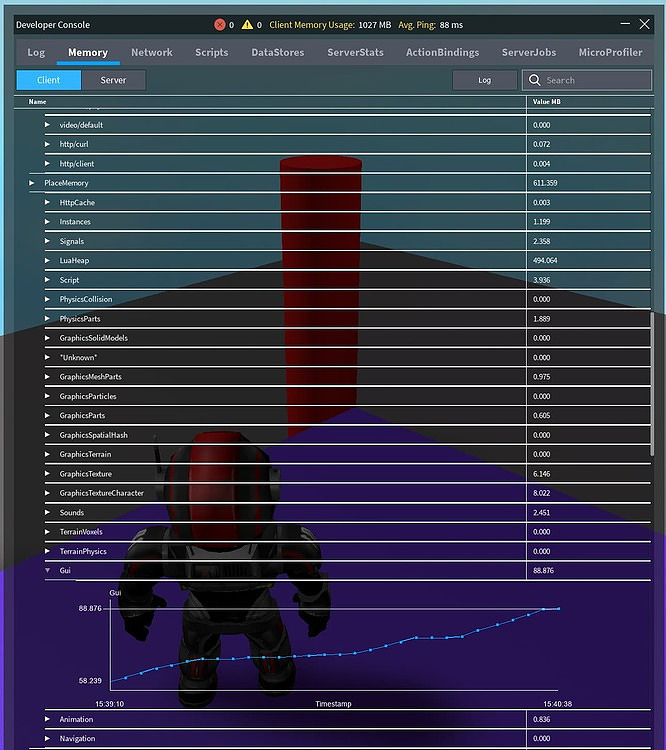Click the GraphicsTextureCharacter value 8.022
This screenshot has width=666, height=750.
point(542,493)
